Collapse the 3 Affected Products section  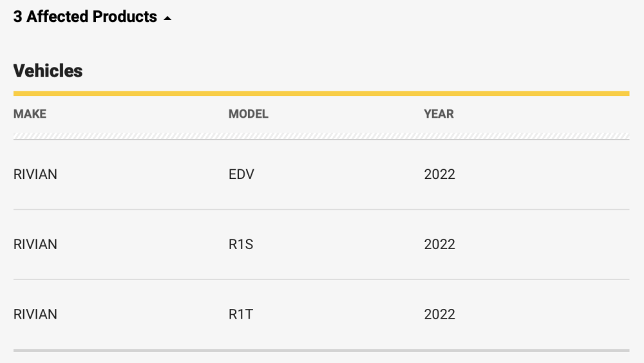pos(92,17)
